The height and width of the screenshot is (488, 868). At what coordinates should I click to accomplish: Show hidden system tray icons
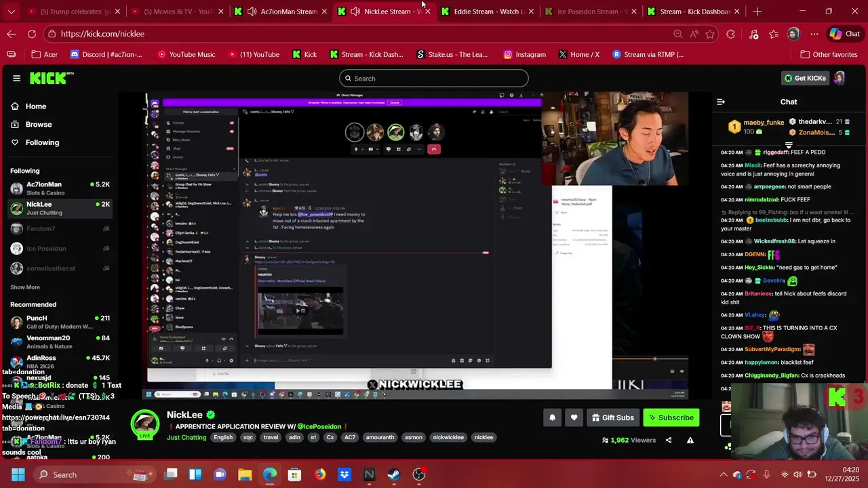[723, 474]
